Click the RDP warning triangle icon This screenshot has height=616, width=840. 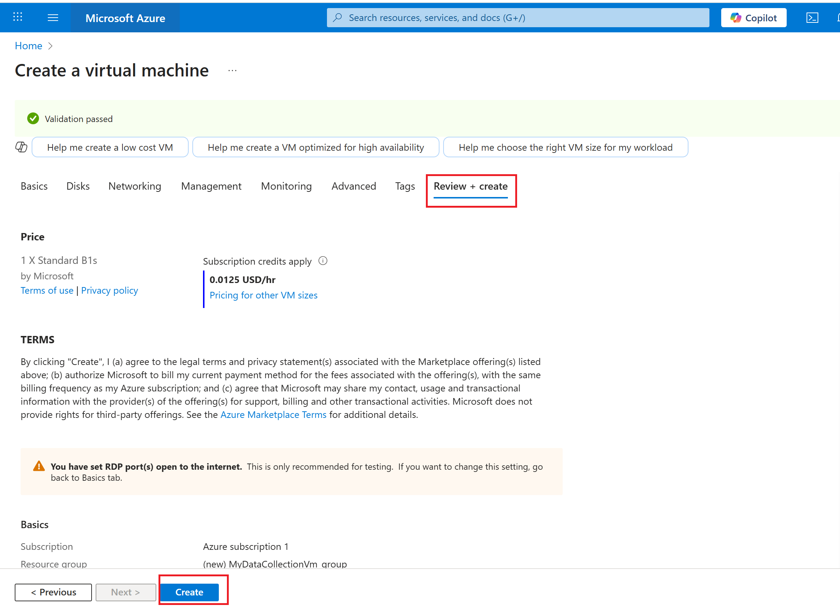pos(39,466)
